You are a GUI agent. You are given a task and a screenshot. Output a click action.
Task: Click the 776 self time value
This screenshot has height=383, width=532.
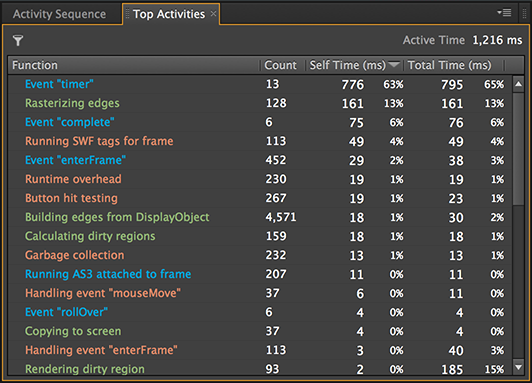click(353, 85)
